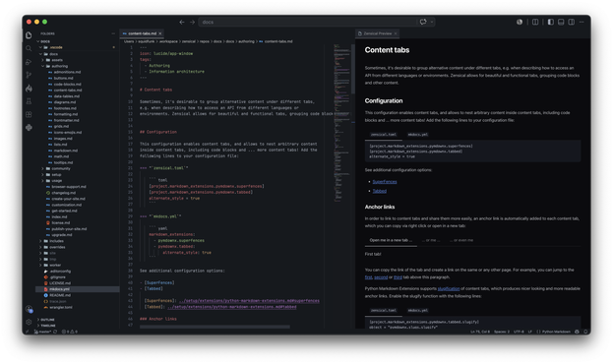This screenshot has height=364, width=613.
Task: Open the dropdown arrow next to the chat icon
Action: pyautogui.click(x=432, y=22)
